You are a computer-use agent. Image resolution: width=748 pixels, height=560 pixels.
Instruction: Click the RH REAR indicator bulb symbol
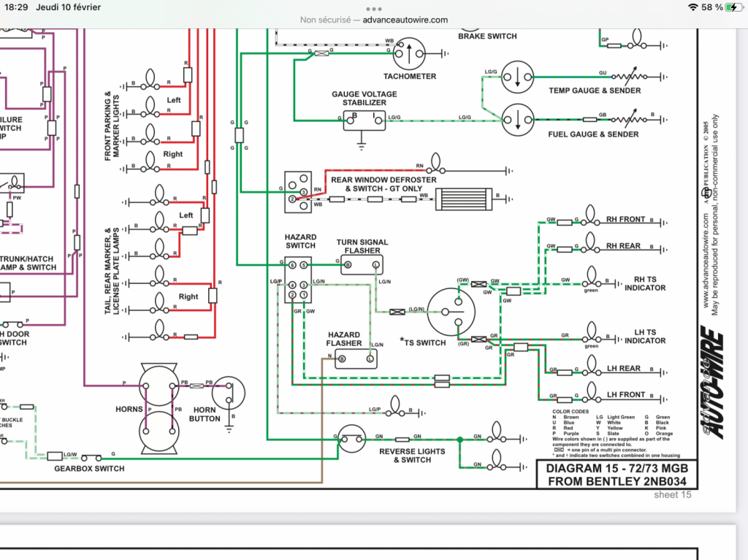click(x=590, y=242)
